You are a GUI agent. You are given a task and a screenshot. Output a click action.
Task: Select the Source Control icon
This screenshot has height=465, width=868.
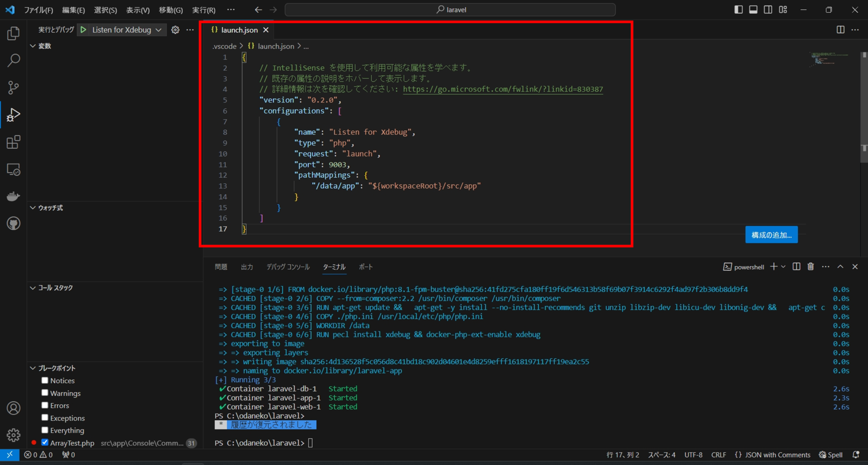pos(13,87)
